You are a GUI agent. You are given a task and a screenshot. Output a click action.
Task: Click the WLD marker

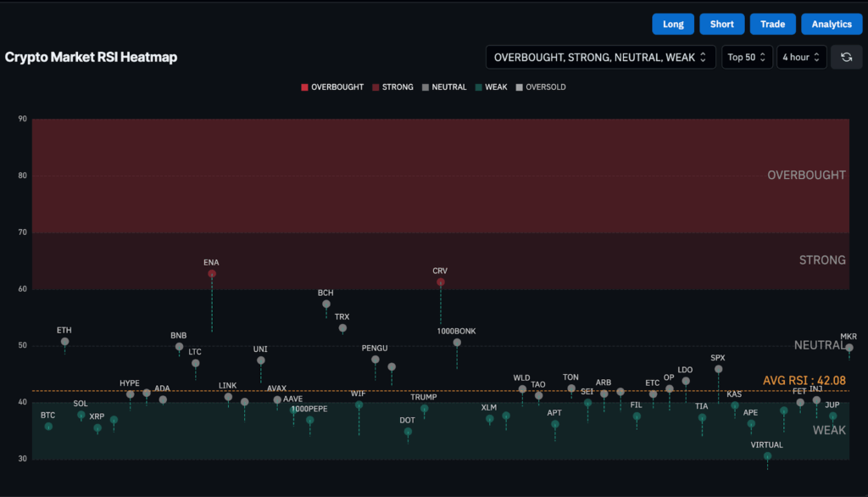click(x=522, y=389)
